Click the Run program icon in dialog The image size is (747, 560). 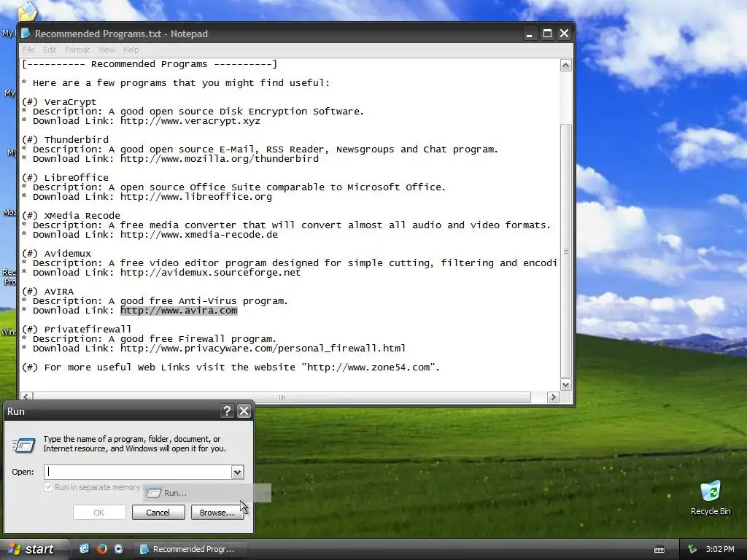click(24, 445)
